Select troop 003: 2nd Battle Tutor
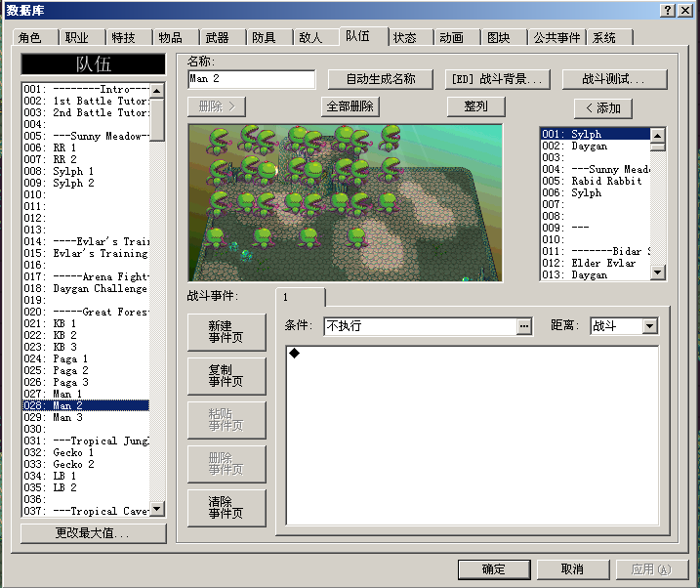 [86, 112]
